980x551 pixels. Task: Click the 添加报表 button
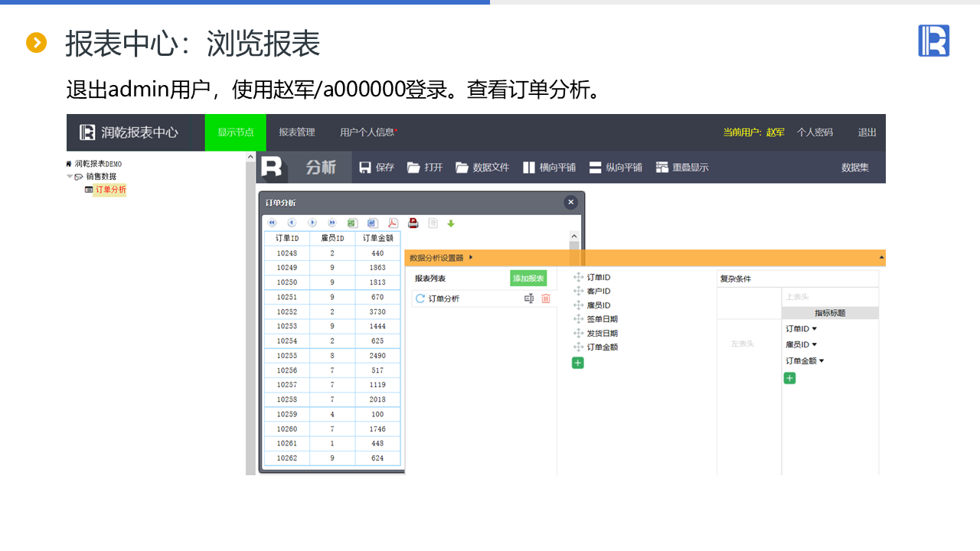click(x=528, y=279)
